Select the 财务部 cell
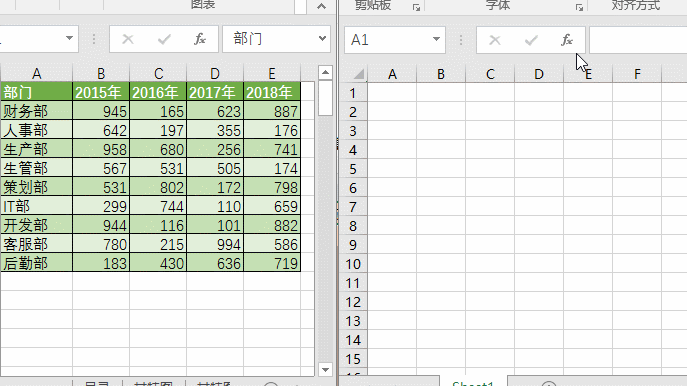This screenshot has width=687, height=386. tap(36, 111)
